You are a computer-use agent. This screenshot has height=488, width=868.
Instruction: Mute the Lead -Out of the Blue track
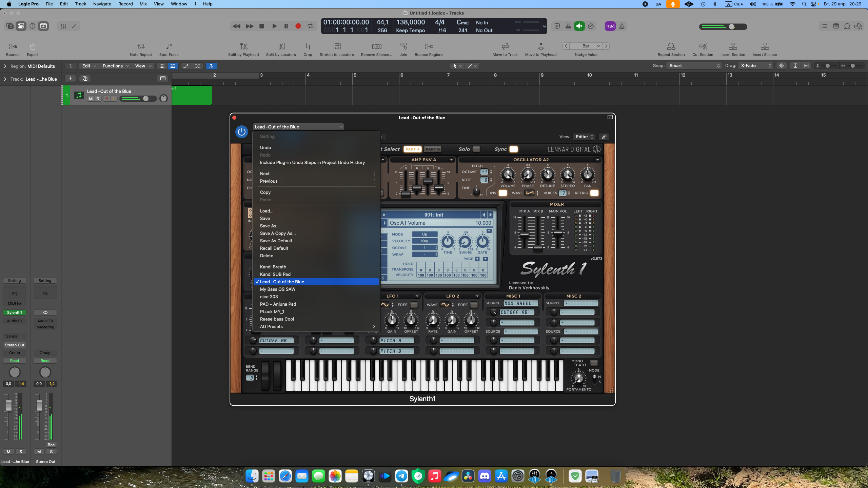tap(91, 99)
